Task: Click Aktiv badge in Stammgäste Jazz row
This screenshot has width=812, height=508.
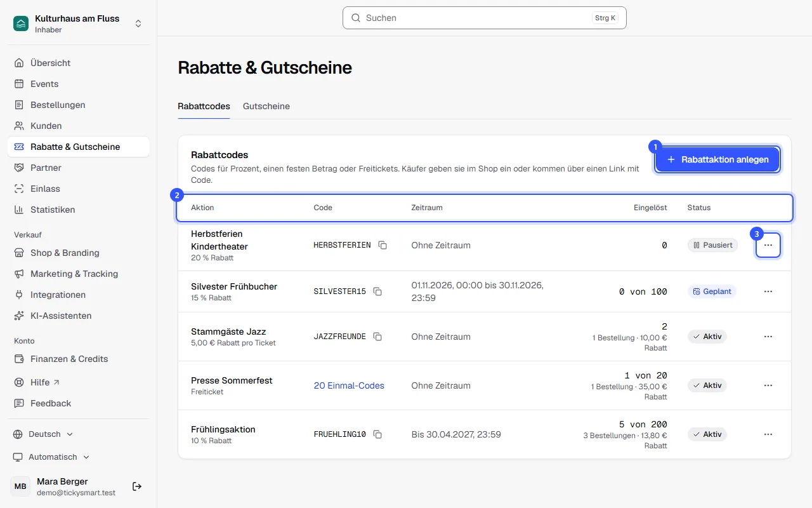Action: coord(707,337)
